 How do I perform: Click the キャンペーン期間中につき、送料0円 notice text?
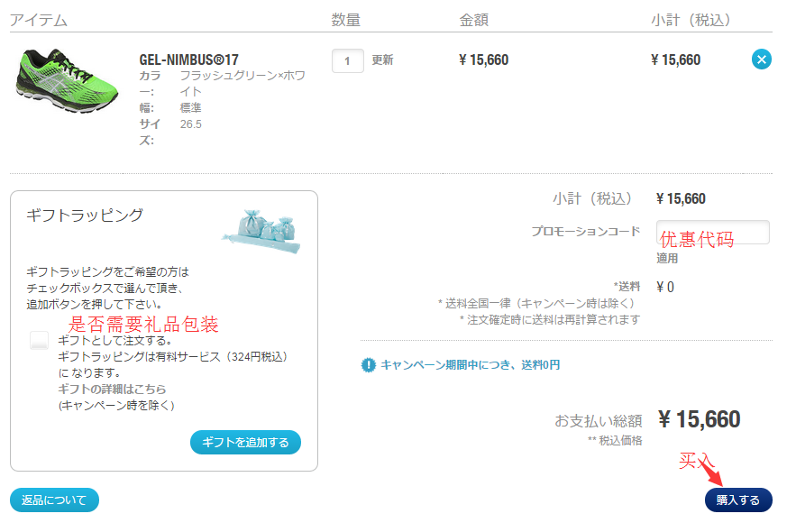(x=470, y=365)
